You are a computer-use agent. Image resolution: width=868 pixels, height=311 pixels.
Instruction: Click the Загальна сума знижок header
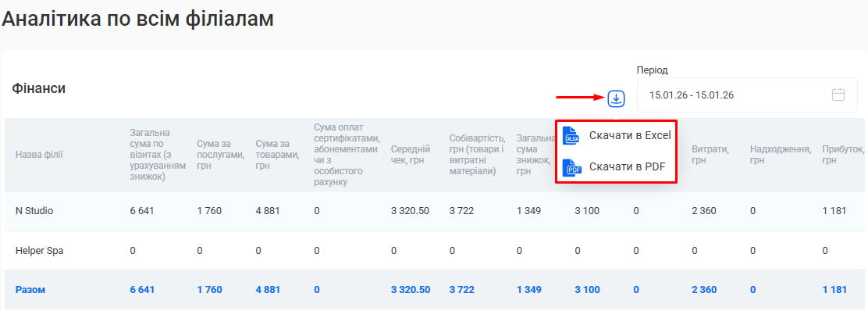tap(535, 155)
